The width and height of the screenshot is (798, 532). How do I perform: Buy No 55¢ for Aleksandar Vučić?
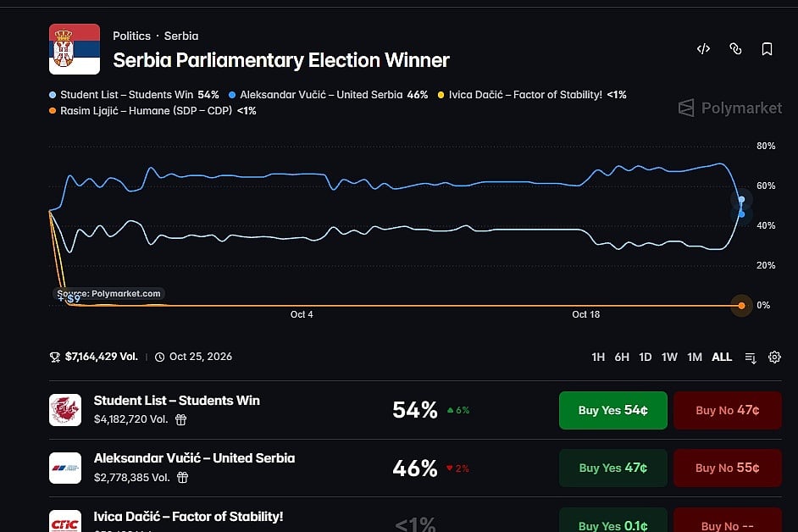click(727, 468)
